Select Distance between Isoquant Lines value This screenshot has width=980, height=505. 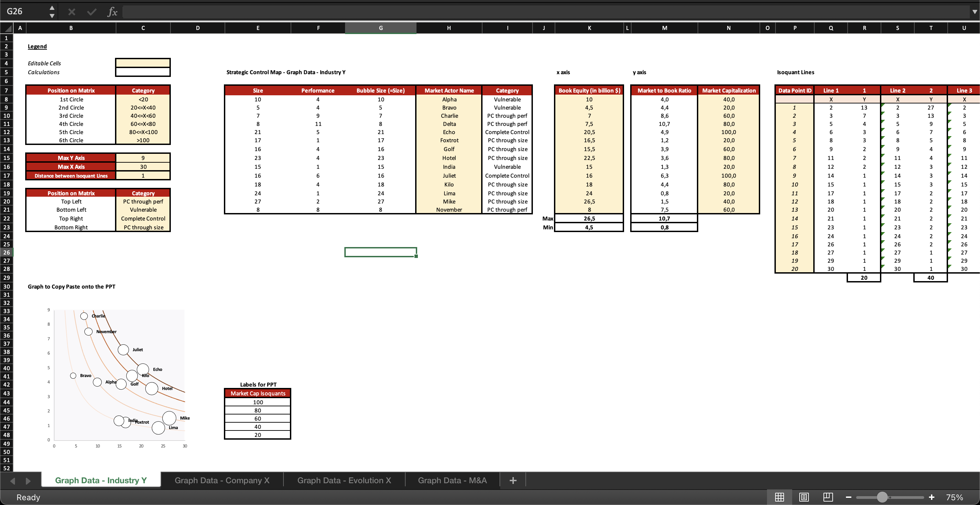pyautogui.click(x=143, y=176)
